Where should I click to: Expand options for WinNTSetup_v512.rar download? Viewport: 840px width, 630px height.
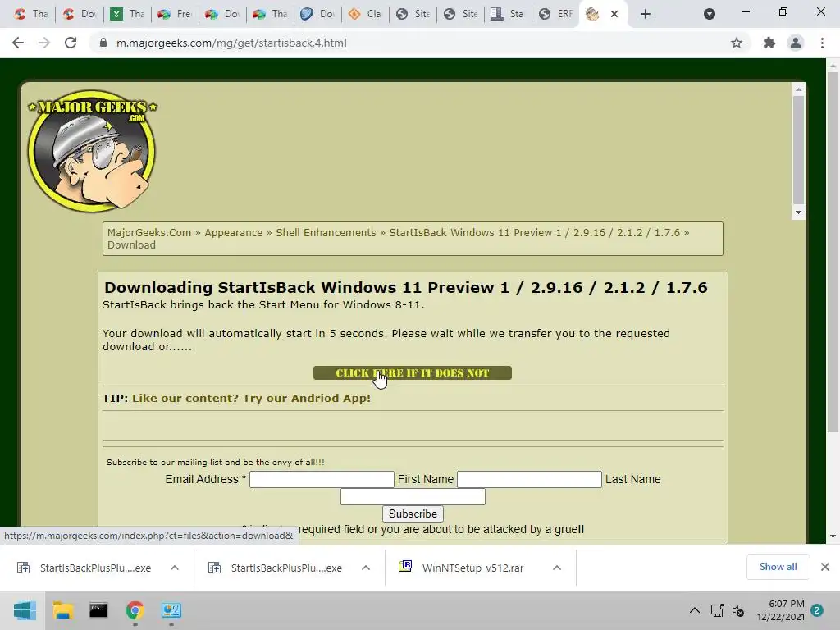(557, 568)
